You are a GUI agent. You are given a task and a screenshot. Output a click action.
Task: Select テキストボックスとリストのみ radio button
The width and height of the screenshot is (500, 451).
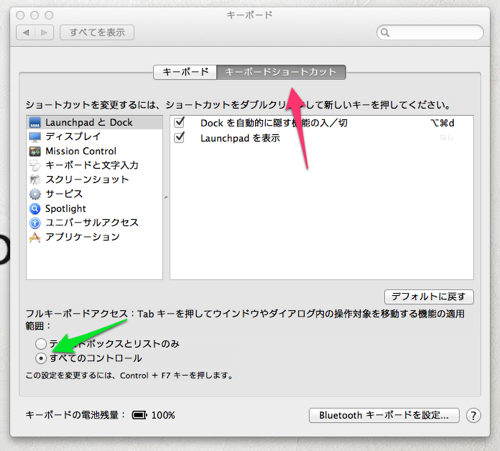41,344
